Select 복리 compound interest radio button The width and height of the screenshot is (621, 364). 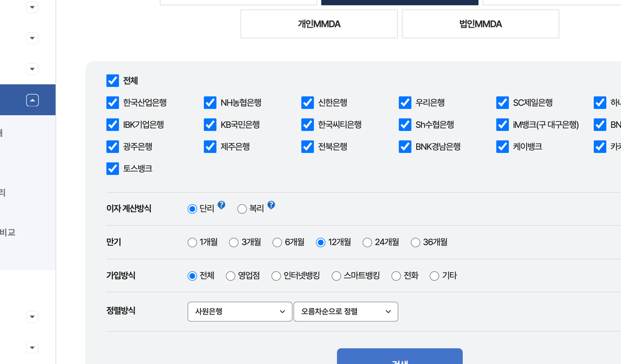tap(242, 209)
